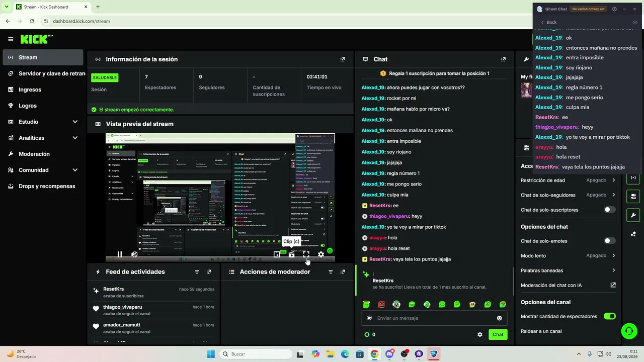This screenshot has height=362, width=644.
Task: Open Servidor y clave de retransmisión page
Action: coord(43,73)
